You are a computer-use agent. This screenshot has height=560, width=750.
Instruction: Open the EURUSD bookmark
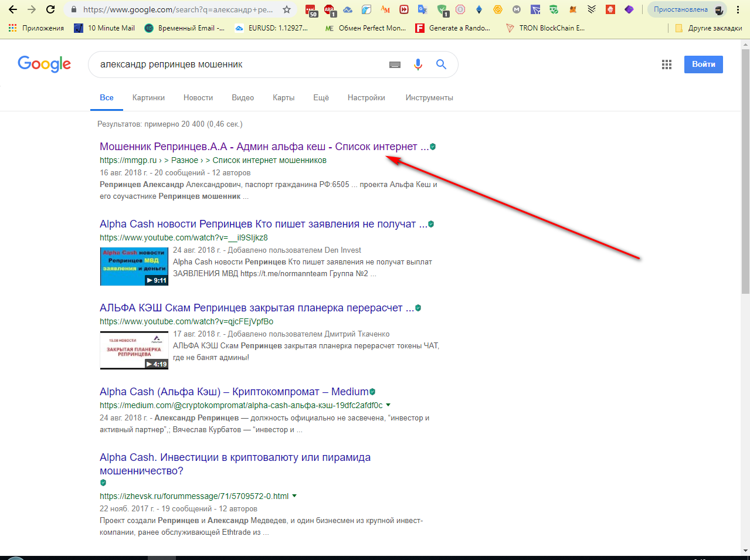tap(272, 28)
